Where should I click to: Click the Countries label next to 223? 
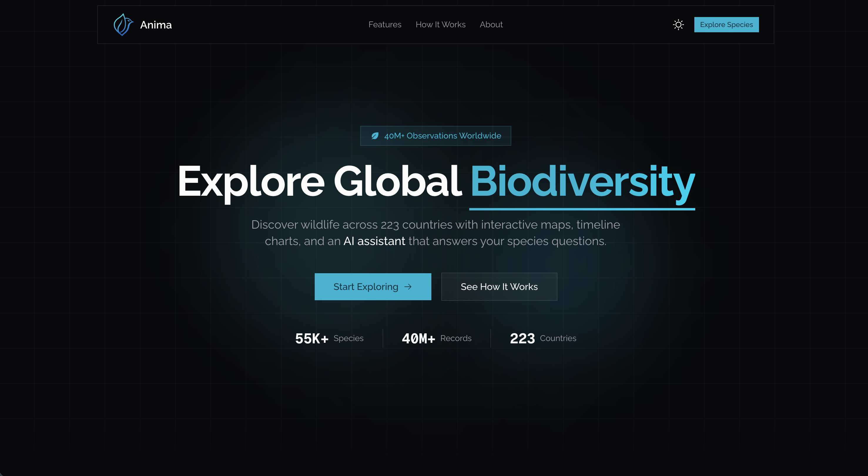click(x=558, y=338)
